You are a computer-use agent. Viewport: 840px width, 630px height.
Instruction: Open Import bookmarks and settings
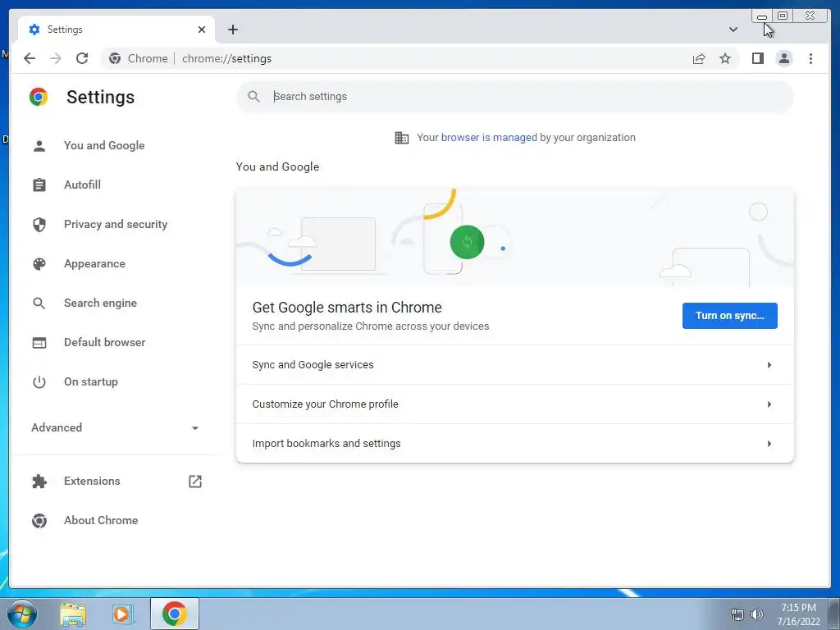(515, 444)
